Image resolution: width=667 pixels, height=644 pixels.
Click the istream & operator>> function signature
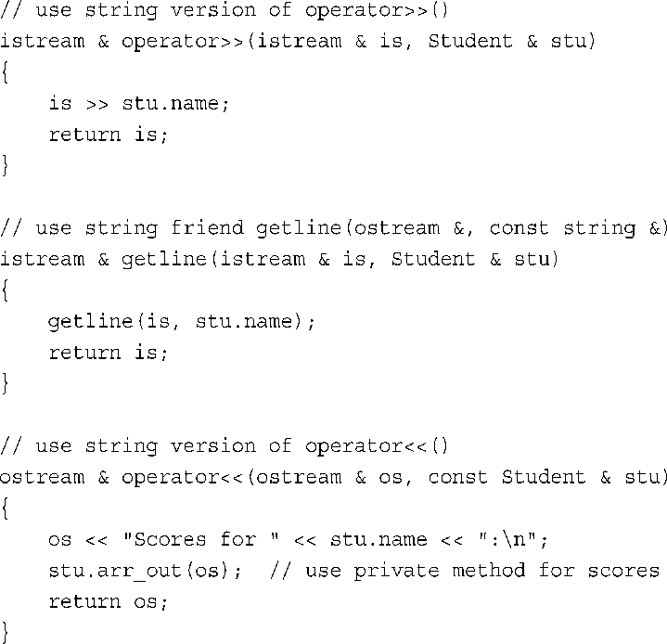point(298,41)
